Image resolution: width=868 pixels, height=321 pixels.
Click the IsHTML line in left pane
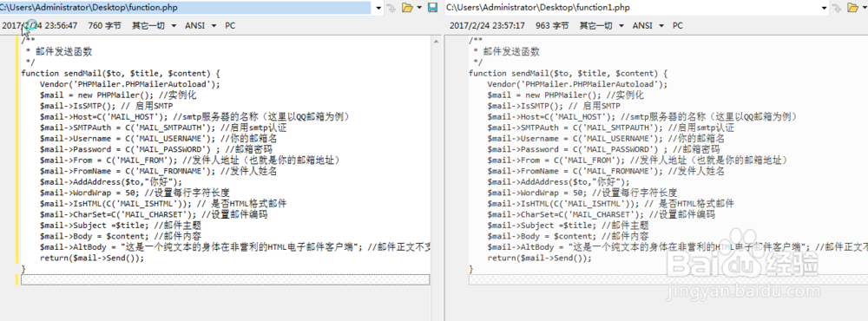click(163, 204)
